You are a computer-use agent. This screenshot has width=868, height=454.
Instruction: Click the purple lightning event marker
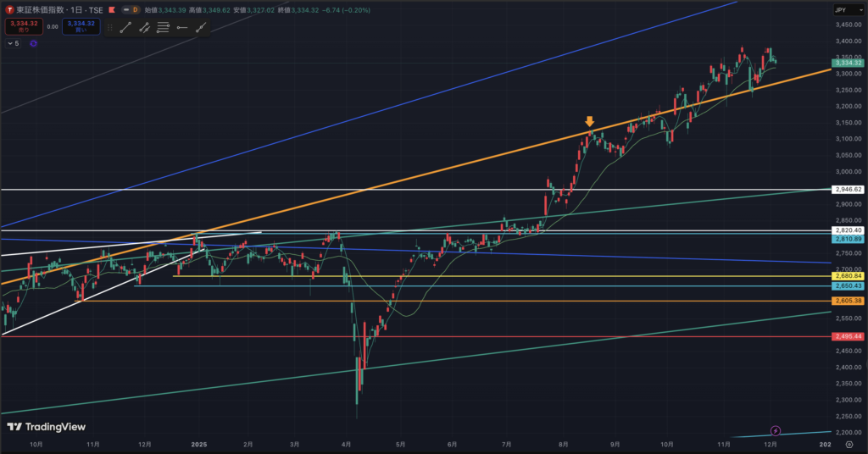pos(777,431)
